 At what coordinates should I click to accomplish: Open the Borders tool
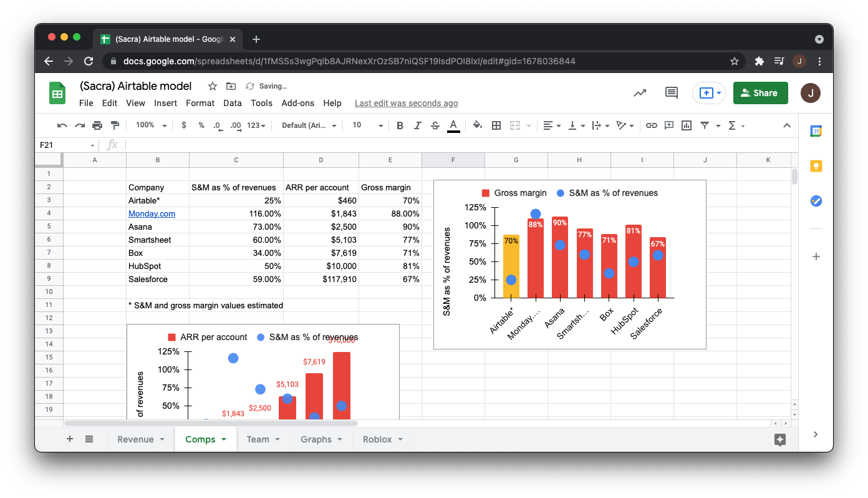496,125
